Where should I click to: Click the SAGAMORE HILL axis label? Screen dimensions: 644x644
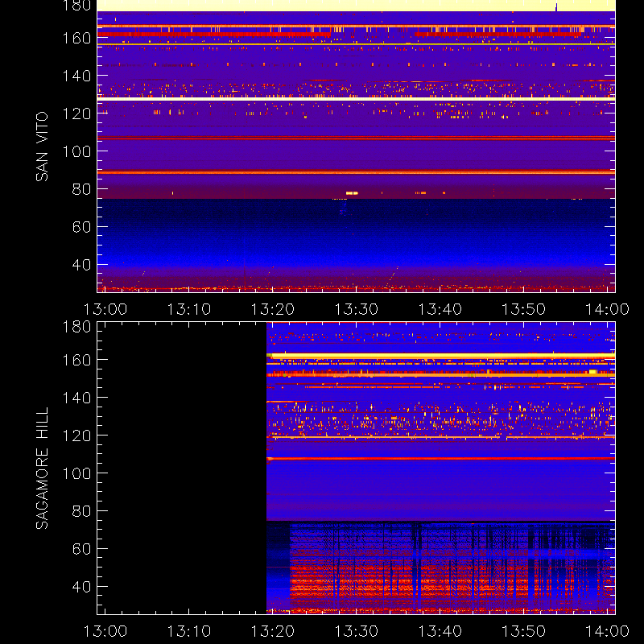[x=42, y=469]
